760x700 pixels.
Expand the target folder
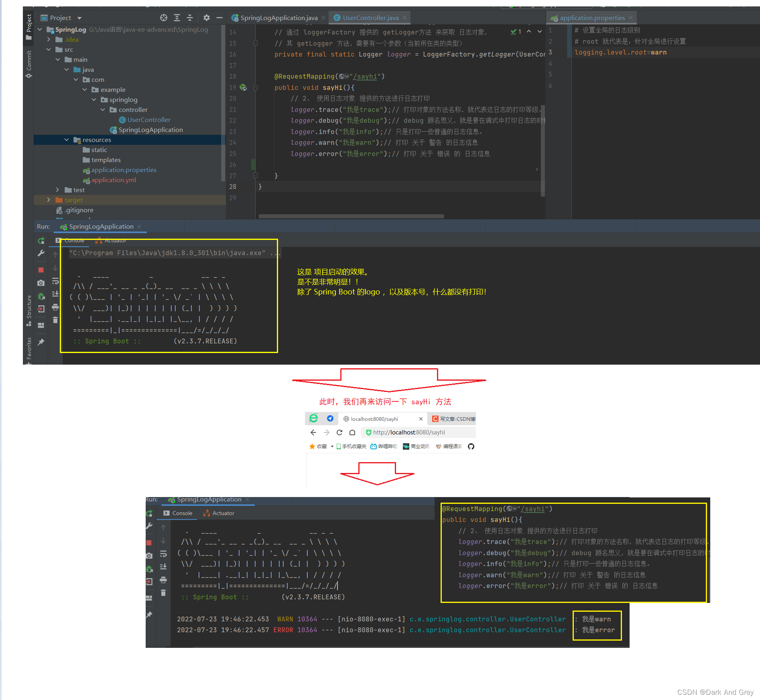49,200
